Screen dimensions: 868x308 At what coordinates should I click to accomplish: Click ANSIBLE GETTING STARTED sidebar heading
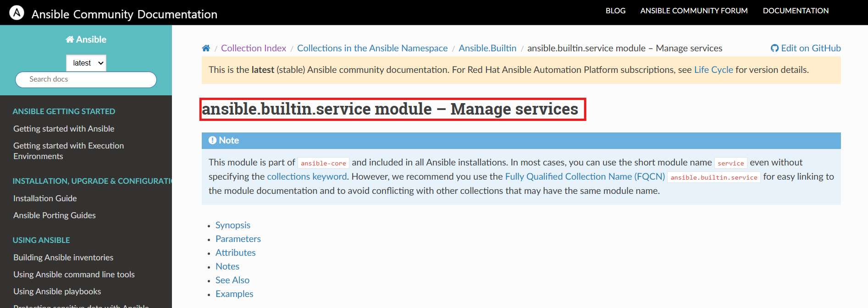tap(64, 111)
